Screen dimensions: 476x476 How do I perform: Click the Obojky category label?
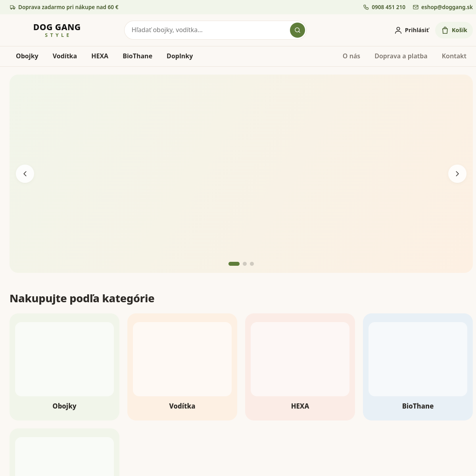[x=64, y=406]
